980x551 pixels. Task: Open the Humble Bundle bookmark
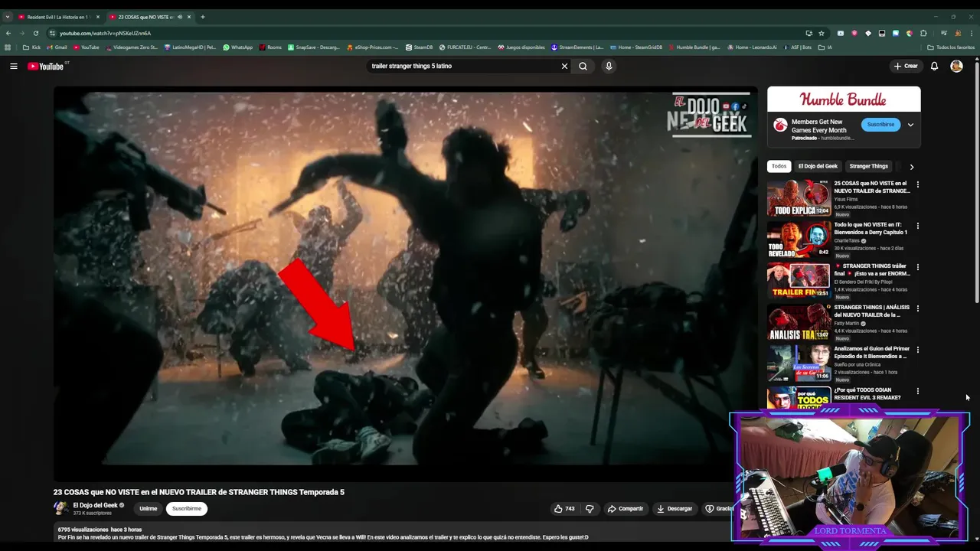point(694,47)
